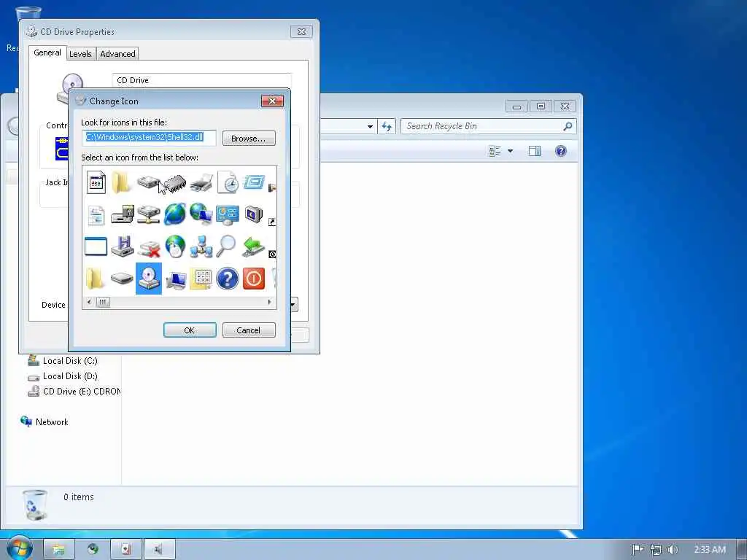Viewport: 747px width, 560px height.
Task: Select the globe with monitor icon
Action: point(201,214)
